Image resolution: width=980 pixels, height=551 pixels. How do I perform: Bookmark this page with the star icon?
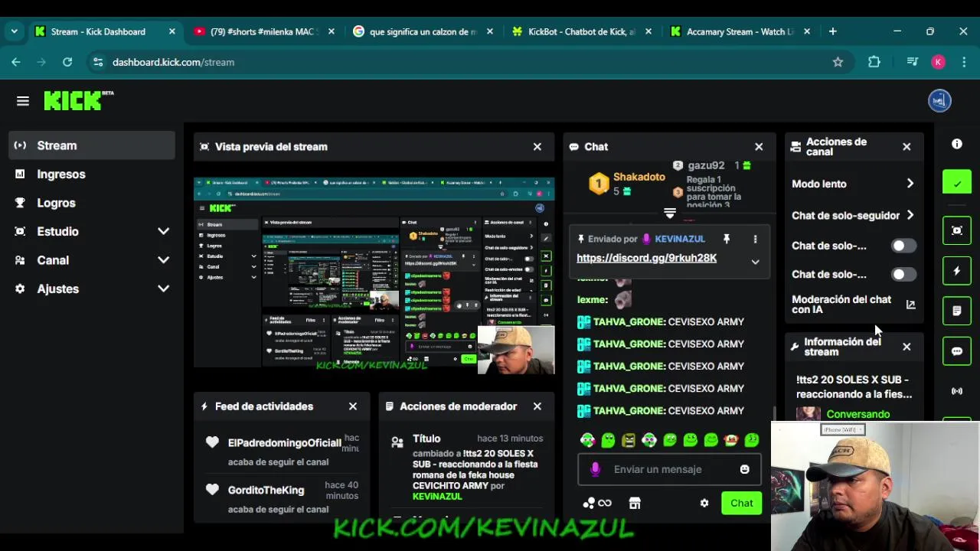tap(838, 62)
